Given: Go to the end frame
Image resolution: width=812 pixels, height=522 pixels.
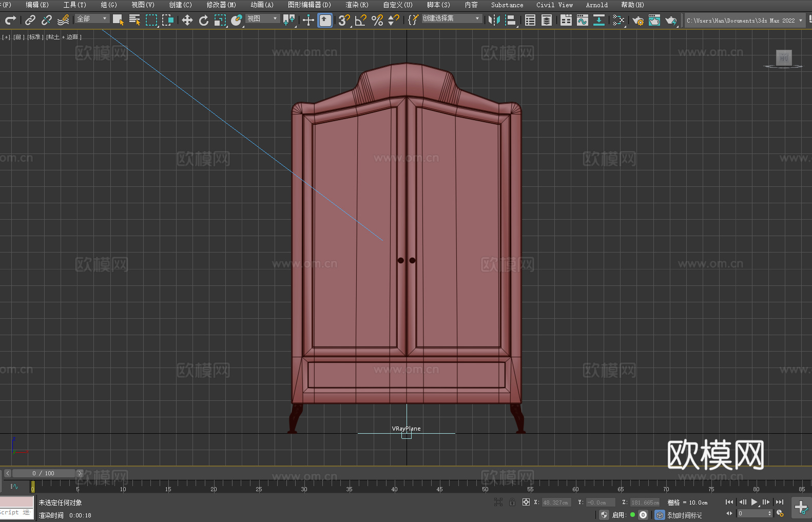Looking at the screenshot, I should 780,502.
